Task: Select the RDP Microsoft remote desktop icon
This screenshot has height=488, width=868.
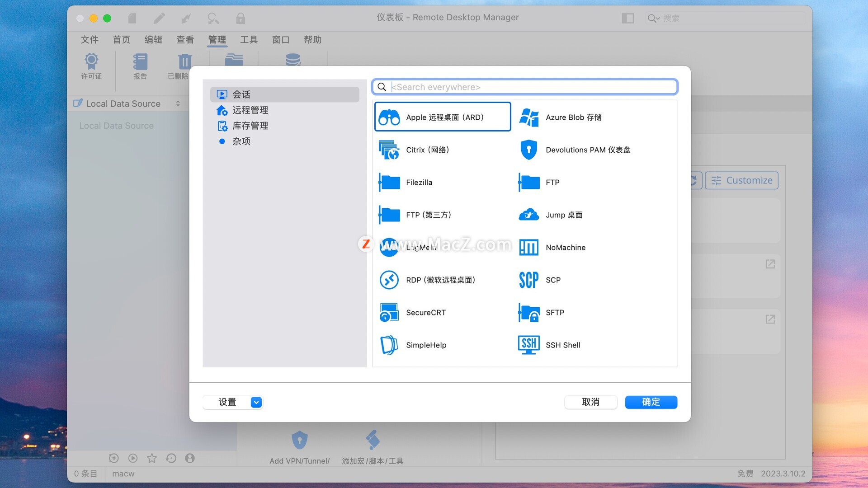Action: (x=389, y=280)
